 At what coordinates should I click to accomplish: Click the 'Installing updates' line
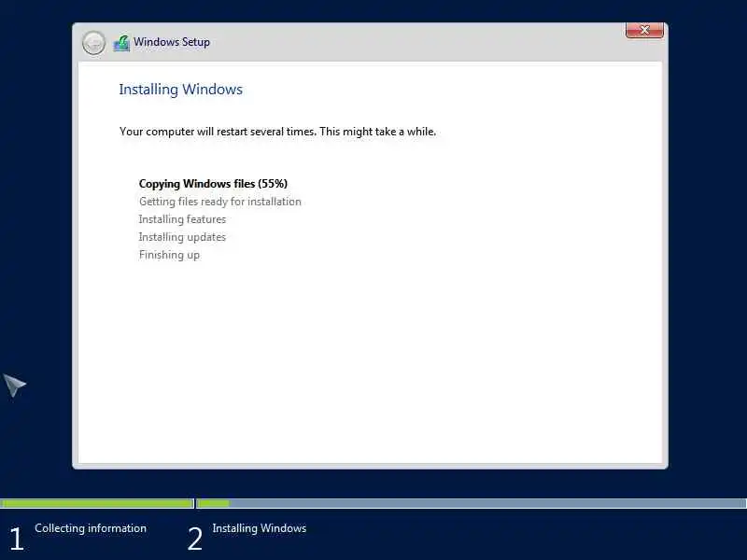[x=182, y=237]
